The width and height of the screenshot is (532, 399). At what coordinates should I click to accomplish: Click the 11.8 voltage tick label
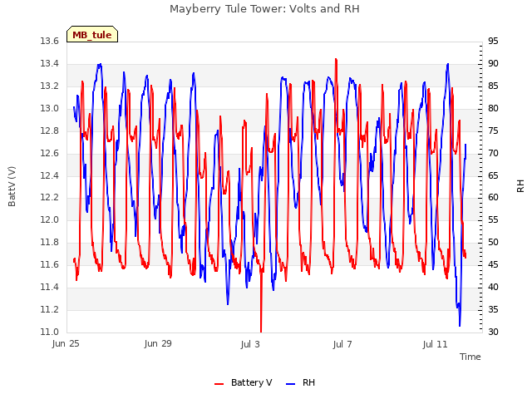tap(50, 242)
